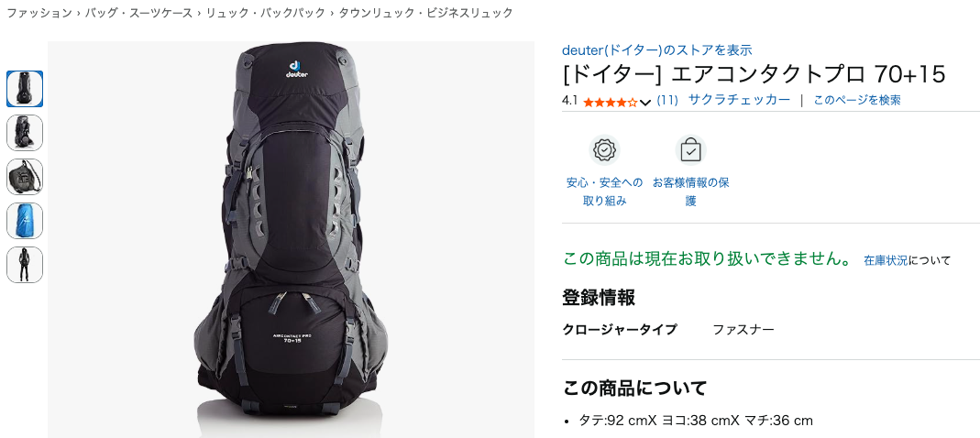
Task: Open the 11 reviews count link
Action: (667, 100)
